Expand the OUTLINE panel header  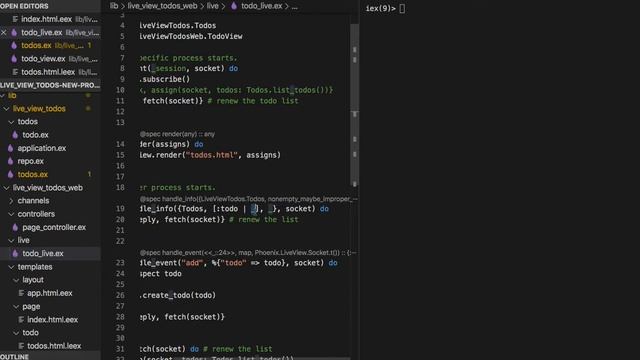[50, 356]
